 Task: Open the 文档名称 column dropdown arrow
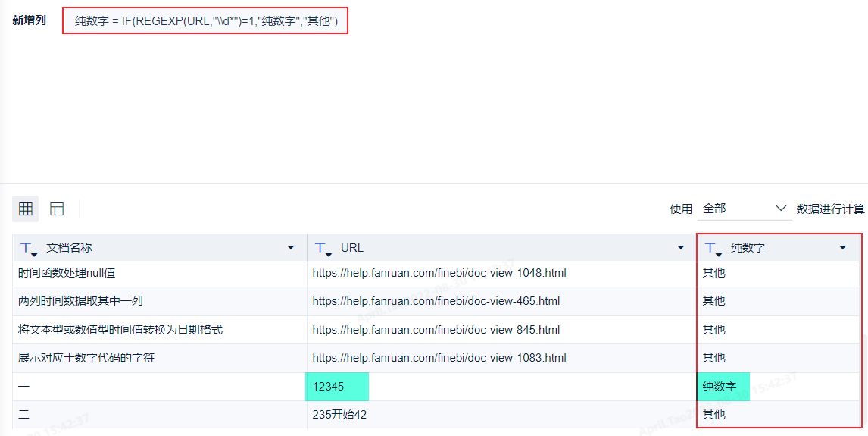coord(291,248)
